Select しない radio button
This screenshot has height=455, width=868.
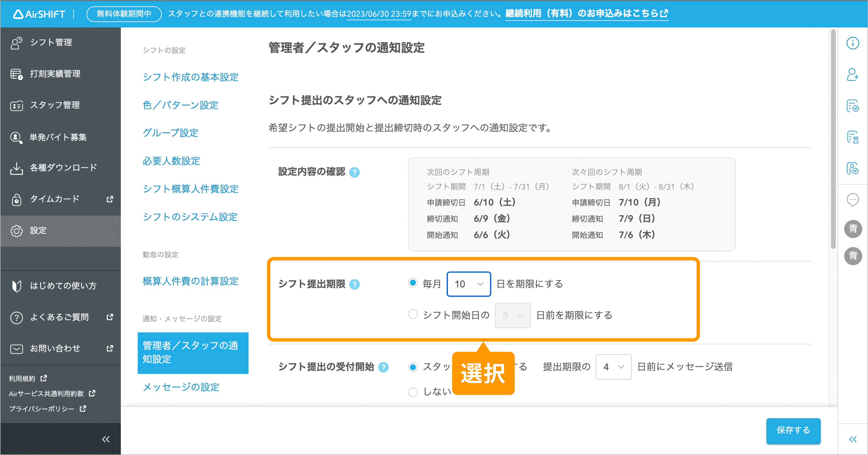pyautogui.click(x=413, y=392)
